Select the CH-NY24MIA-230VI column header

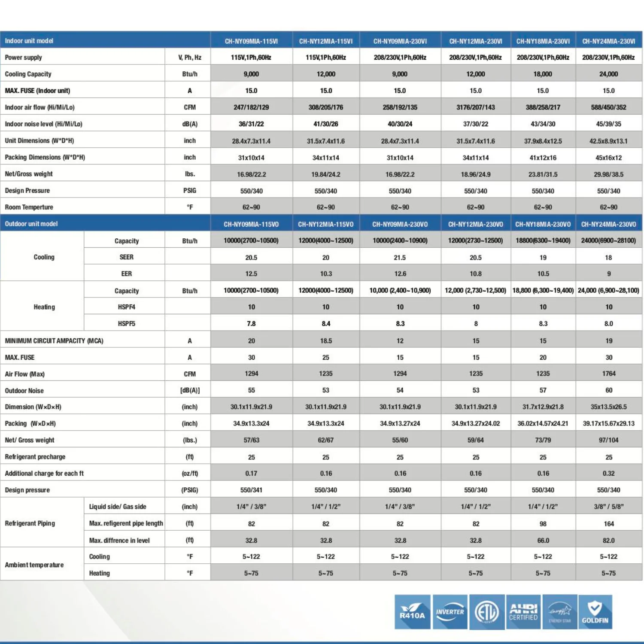608,41
